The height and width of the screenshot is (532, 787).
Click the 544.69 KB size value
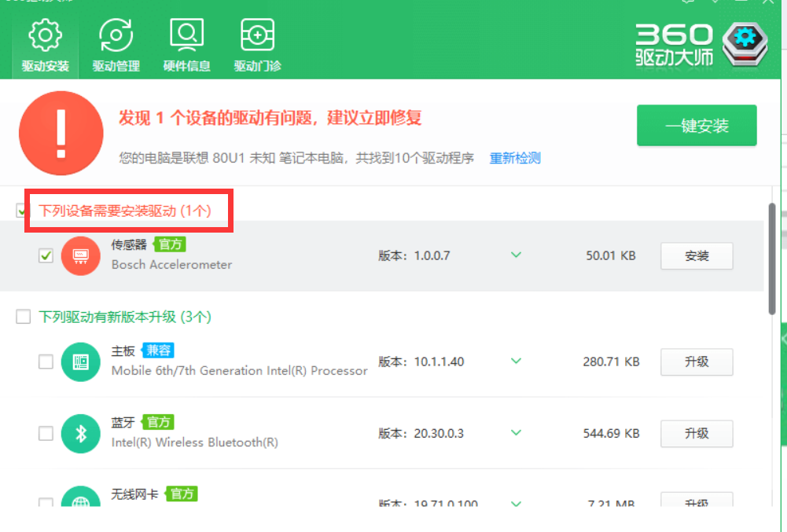tap(612, 433)
